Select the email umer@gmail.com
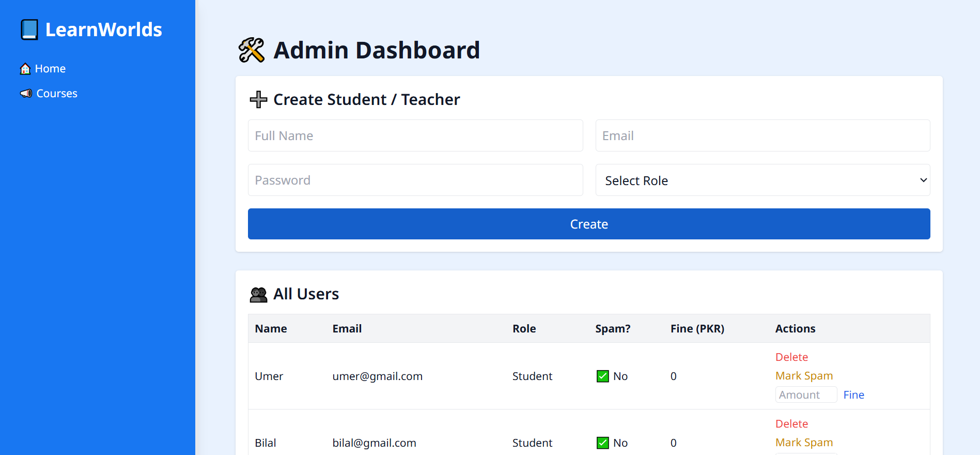 [x=377, y=376]
